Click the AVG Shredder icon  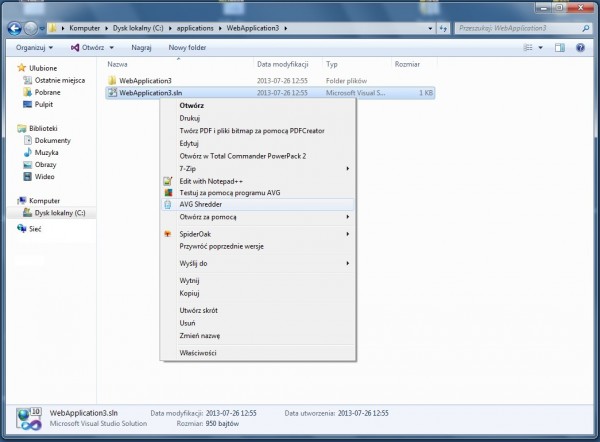click(168, 204)
